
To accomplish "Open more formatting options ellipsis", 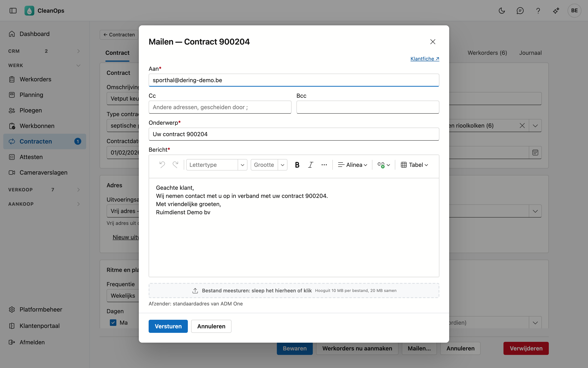I will [x=324, y=165].
